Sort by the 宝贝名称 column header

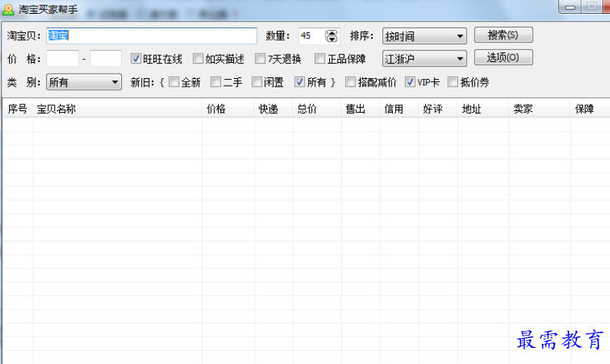pos(117,109)
